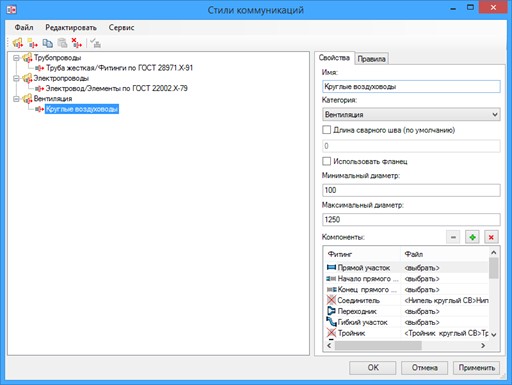This screenshot has width=512, height=385.
Task: Switch to the Свойства tab
Action: (x=334, y=58)
